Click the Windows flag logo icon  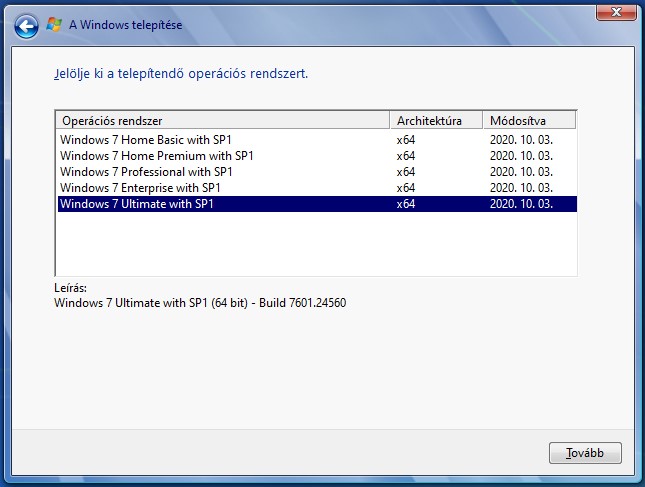click(54, 25)
